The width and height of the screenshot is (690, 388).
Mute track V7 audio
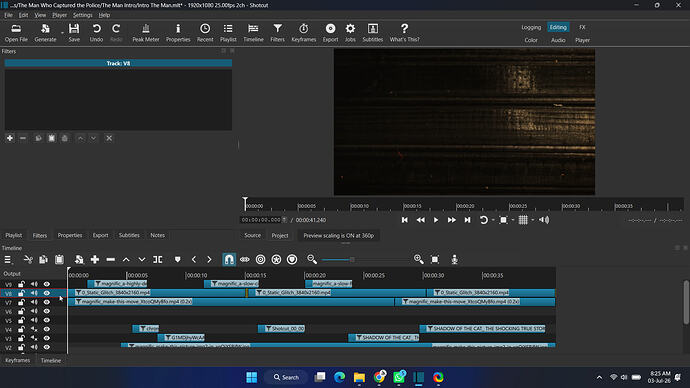[34, 302]
